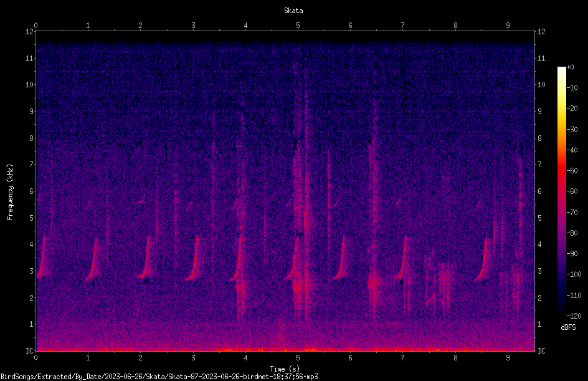The width and height of the screenshot is (588, 381).
Task: Click the 'Skata' title above the spectrogram
Action: (x=293, y=11)
